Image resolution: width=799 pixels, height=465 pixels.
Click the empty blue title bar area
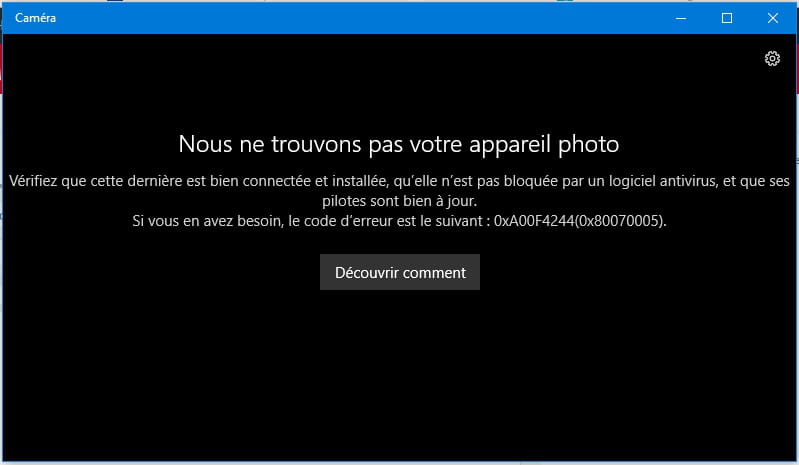pos(357,18)
